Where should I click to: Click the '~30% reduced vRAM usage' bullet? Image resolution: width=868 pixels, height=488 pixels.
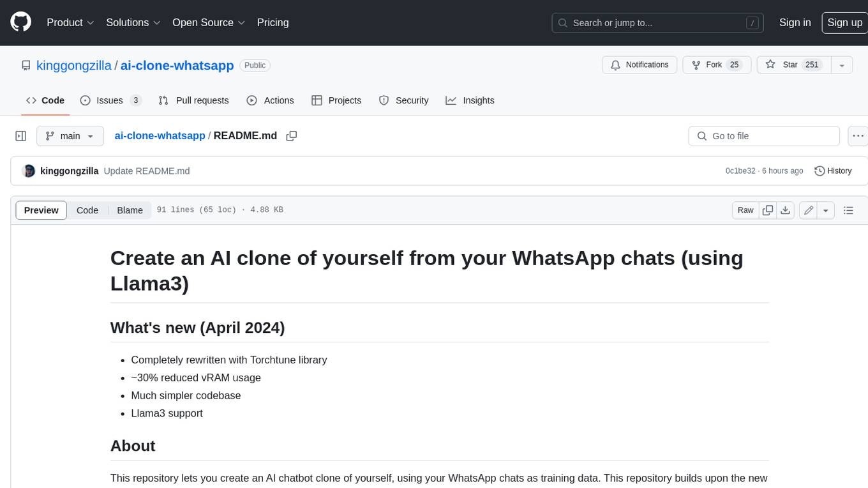tap(196, 377)
